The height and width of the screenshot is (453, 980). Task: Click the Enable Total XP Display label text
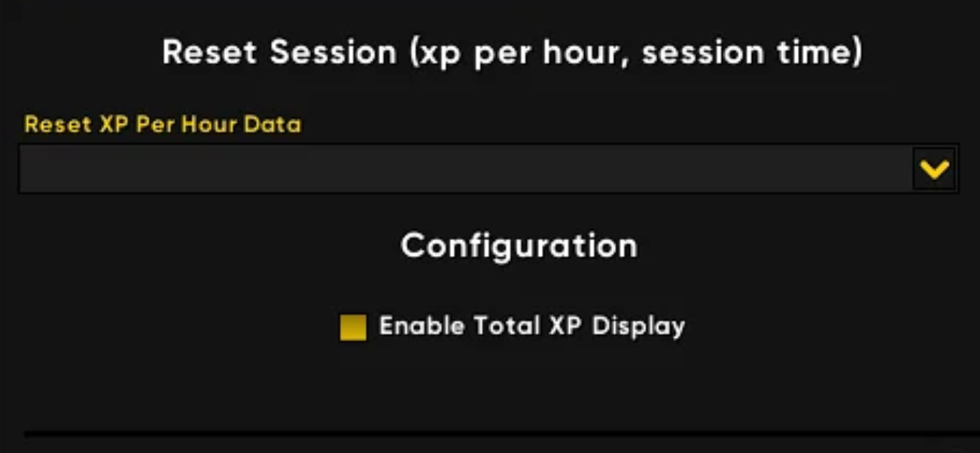[531, 326]
